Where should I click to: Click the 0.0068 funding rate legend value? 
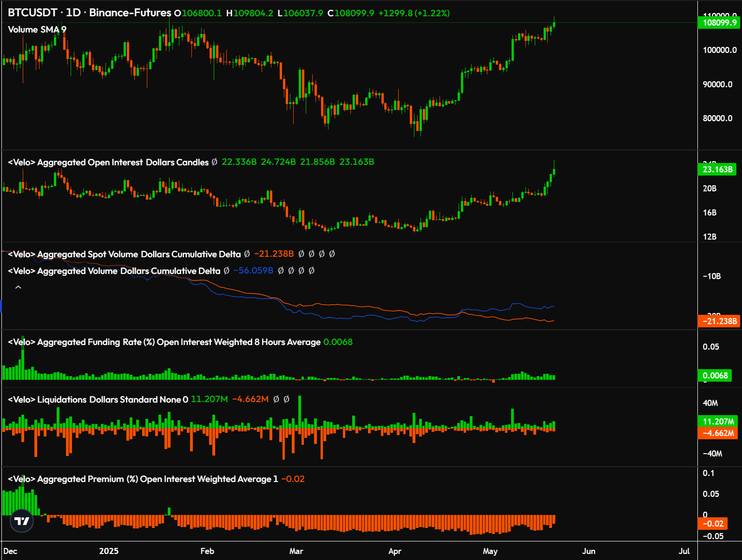[338, 342]
